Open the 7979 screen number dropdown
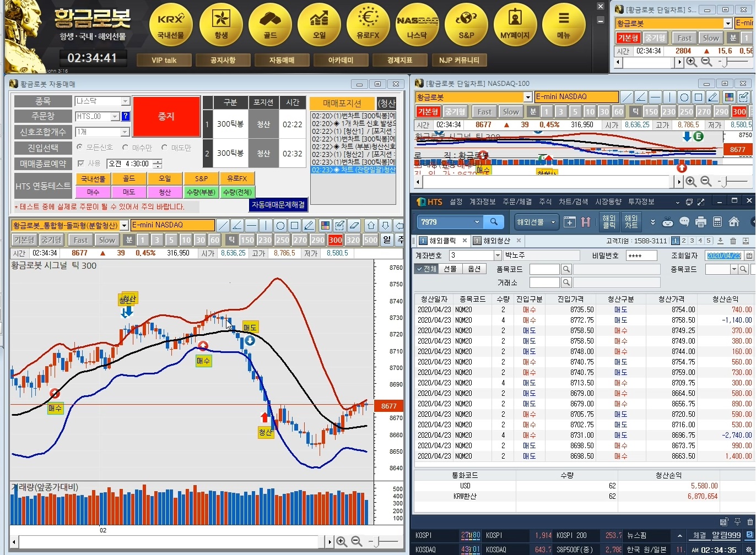This screenshot has width=756, height=555. pos(477,221)
